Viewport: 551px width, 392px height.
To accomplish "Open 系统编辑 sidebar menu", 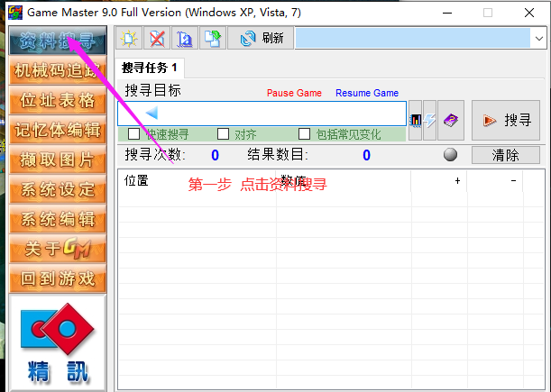I will point(58,219).
